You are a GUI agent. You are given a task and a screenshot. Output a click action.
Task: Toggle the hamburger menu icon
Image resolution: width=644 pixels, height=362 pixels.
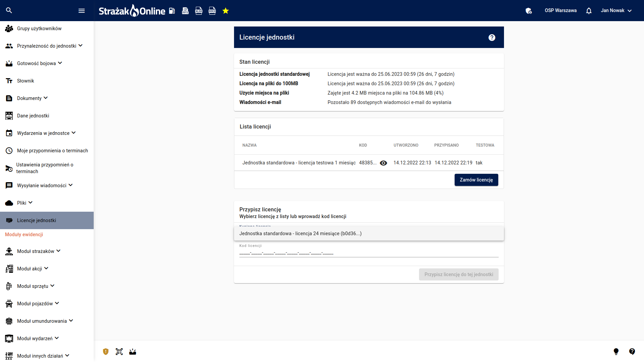82,11
